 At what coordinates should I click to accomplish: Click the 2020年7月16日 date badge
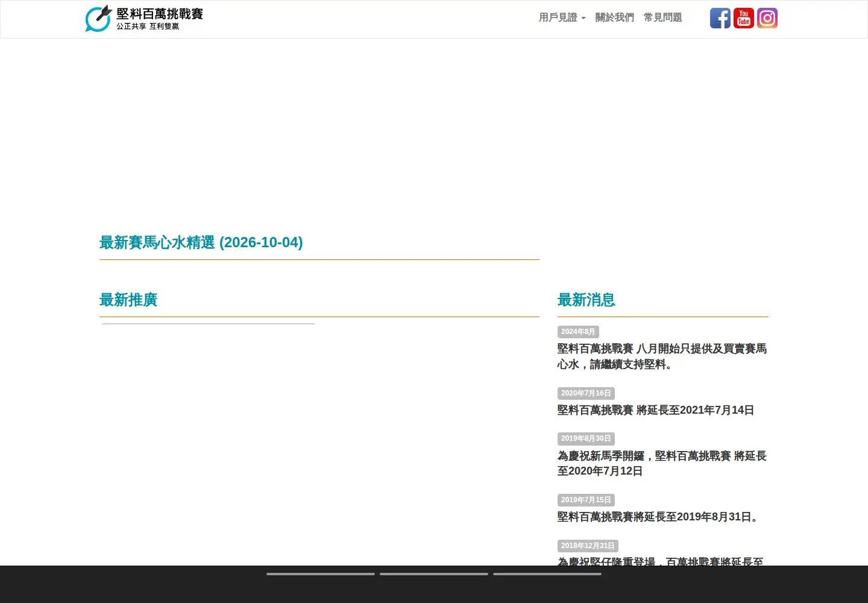click(586, 393)
